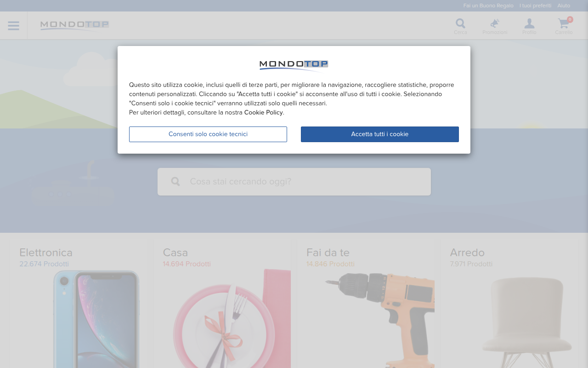Click '14.846 Prodotti' under Fai da te
The image size is (588, 368).
click(330, 264)
